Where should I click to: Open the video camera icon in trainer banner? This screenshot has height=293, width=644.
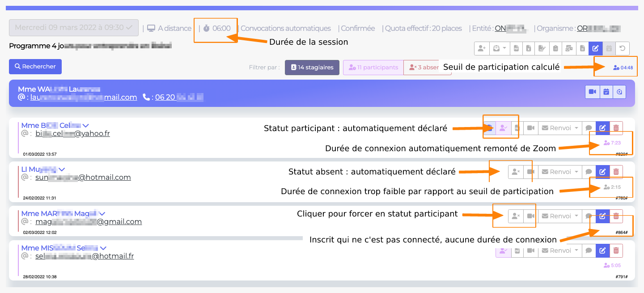593,92
